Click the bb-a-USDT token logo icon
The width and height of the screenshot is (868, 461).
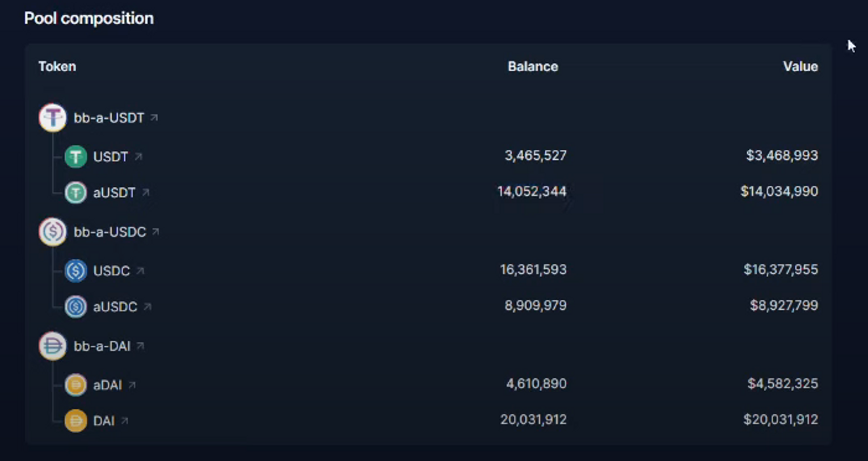click(53, 118)
